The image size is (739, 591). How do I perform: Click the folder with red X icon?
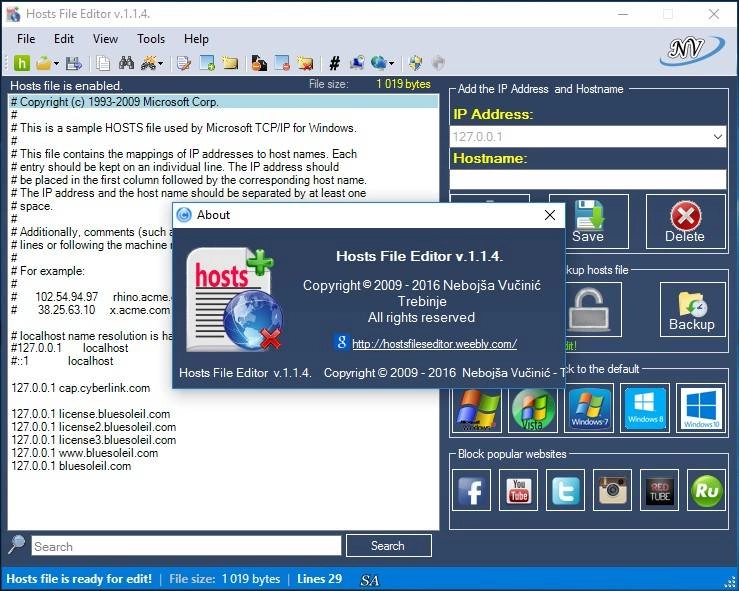[x=305, y=63]
